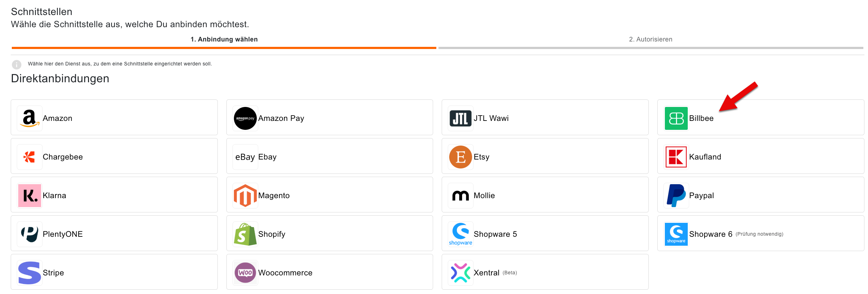The image size is (868, 294).
Task: Select the Shopify bag icon
Action: coord(245,234)
